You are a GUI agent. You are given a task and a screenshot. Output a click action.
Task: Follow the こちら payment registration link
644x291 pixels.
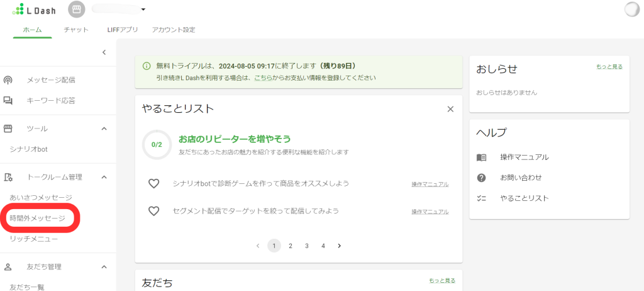click(263, 77)
